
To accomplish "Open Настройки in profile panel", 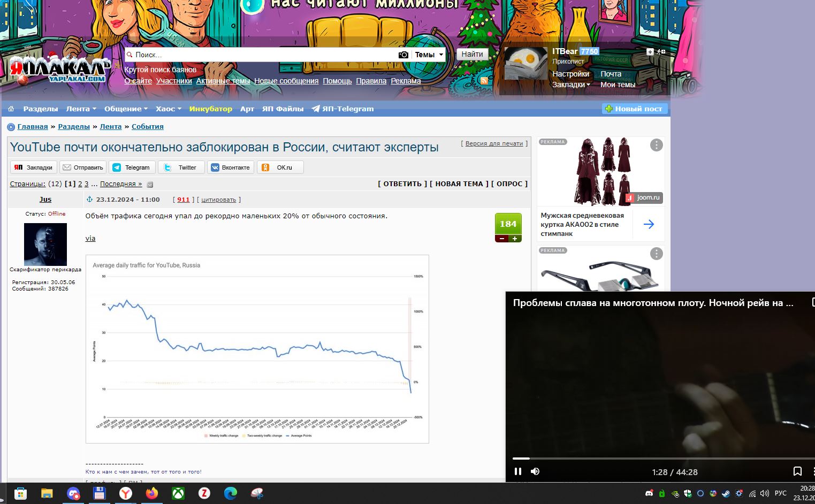I will tap(570, 74).
